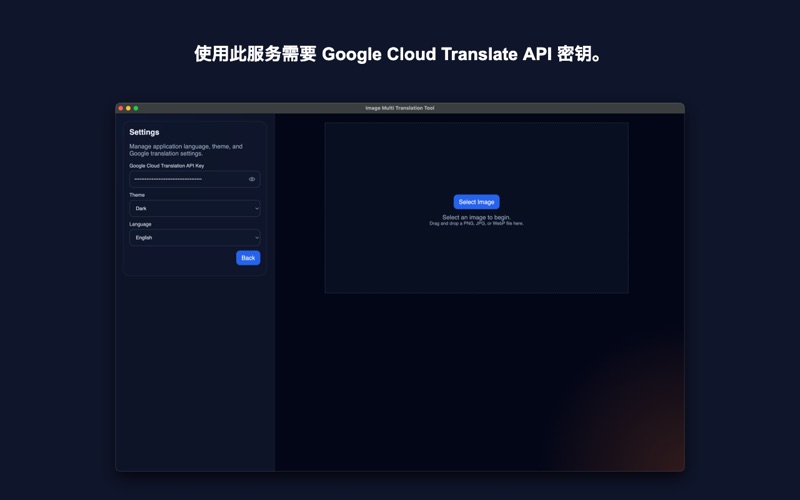This screenshot has width=800, height=500.
Task: Click the Settings panel heading
Action: pyautogui.click(x=144, y=132)
